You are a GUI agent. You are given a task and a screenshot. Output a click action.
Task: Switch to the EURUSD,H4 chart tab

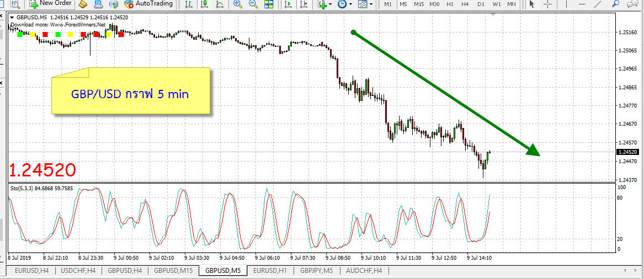pos(32,270)
